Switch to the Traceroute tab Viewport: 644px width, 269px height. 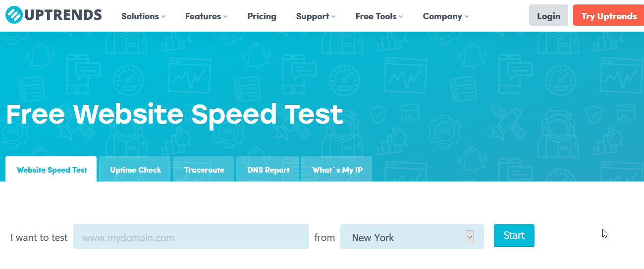tap(204, 169)
